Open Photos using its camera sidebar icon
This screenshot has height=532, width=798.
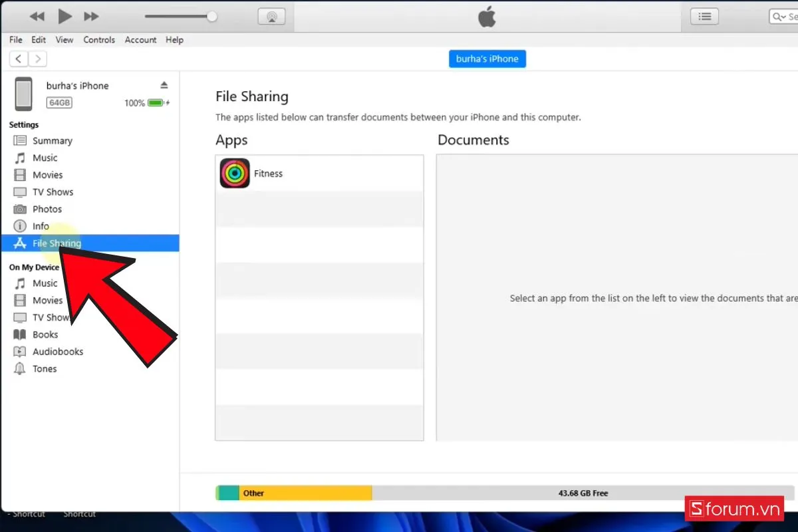[x=21, y=209]
